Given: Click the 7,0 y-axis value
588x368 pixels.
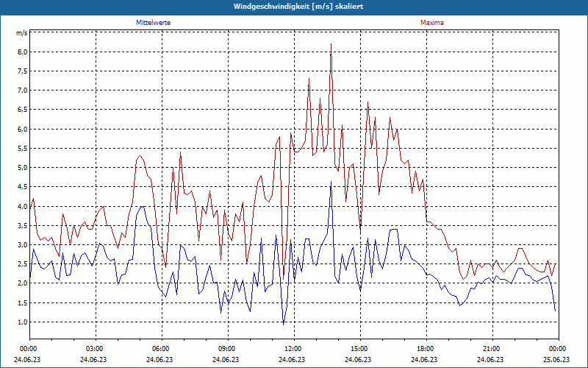Looking at the screenshot, I should click(24, 90).
